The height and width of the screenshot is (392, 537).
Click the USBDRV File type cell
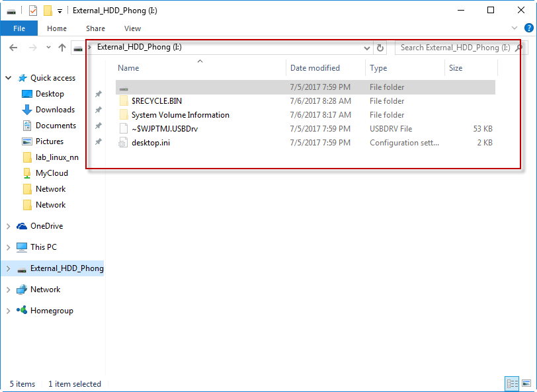[391, 129]
